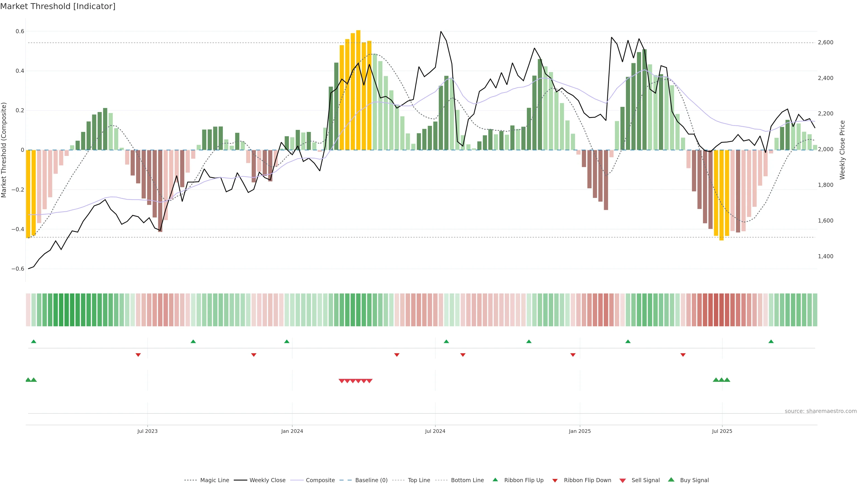The height and width of the screenshot is (488, 868).
Task: Click the ribbon flip down marker before Jul 2023
Action: click(x=138, y=355)
